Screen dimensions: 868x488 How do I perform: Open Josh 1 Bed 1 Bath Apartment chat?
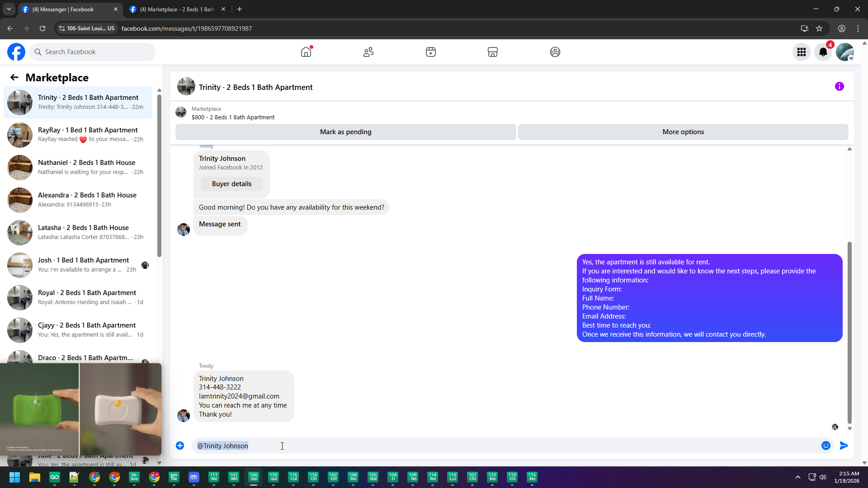(x=78, y=265)
